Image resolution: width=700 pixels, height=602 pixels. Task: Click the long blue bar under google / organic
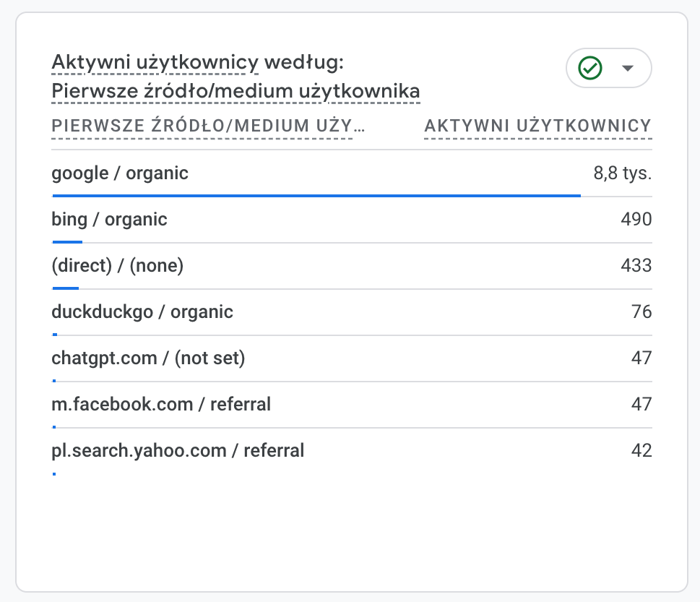pos(316,195)
